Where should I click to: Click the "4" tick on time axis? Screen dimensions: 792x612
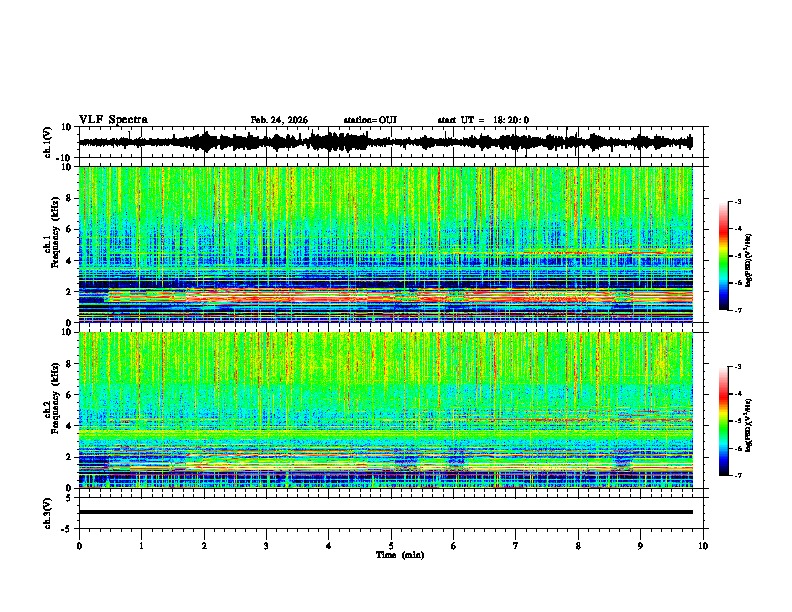[x=329, y=546]
